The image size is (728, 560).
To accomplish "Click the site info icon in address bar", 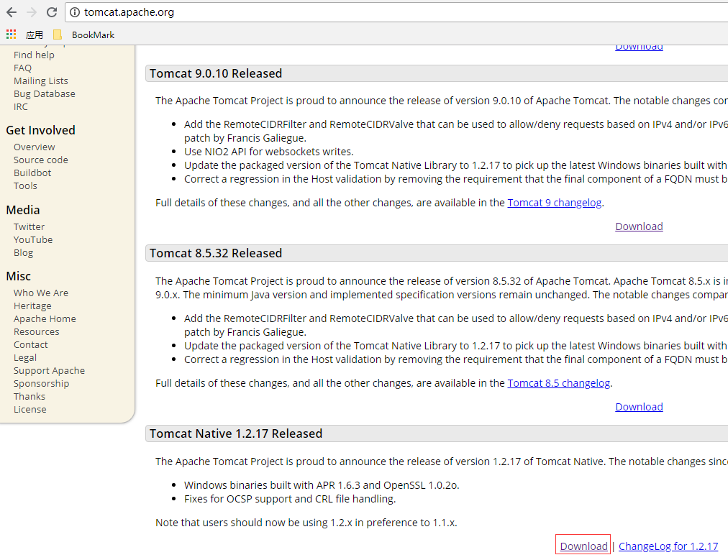I will (x=75, y=12).
